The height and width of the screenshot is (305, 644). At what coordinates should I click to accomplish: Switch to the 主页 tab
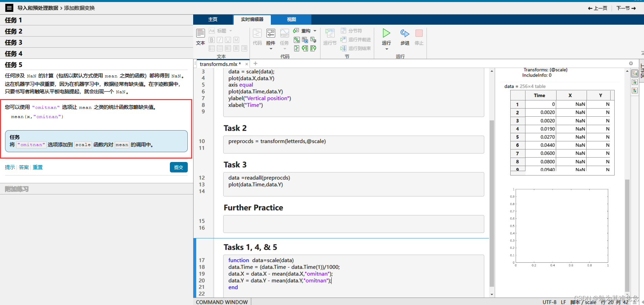click(x=213, y=19)
